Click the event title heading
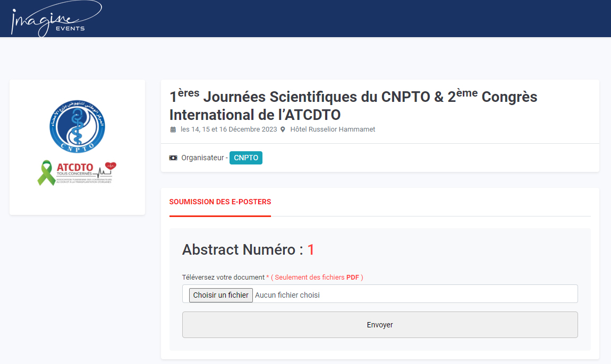611x364 pixels. [353, 105]
